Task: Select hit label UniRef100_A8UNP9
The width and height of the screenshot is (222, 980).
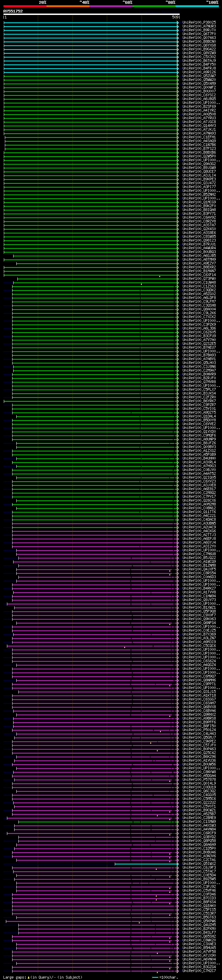Action: coord(199,439)
